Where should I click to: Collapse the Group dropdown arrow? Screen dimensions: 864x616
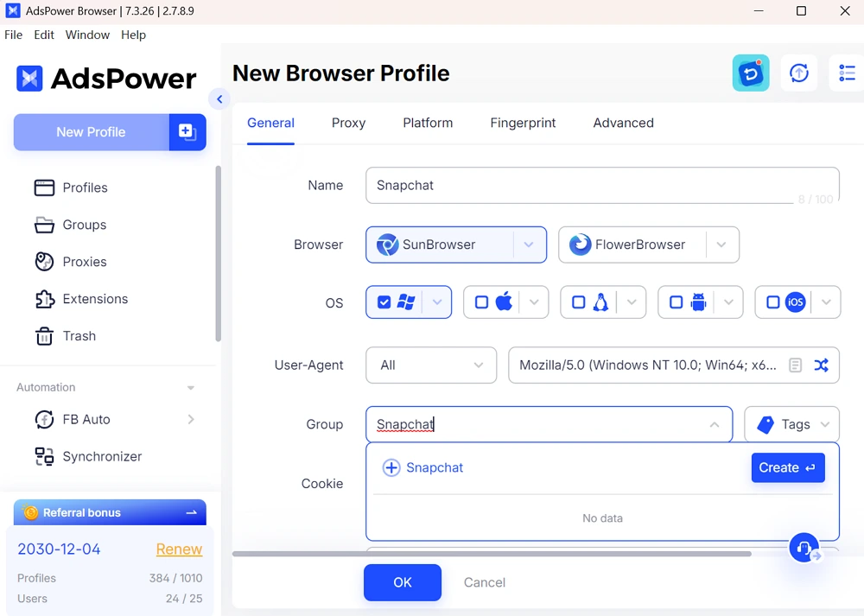[715, 424]
